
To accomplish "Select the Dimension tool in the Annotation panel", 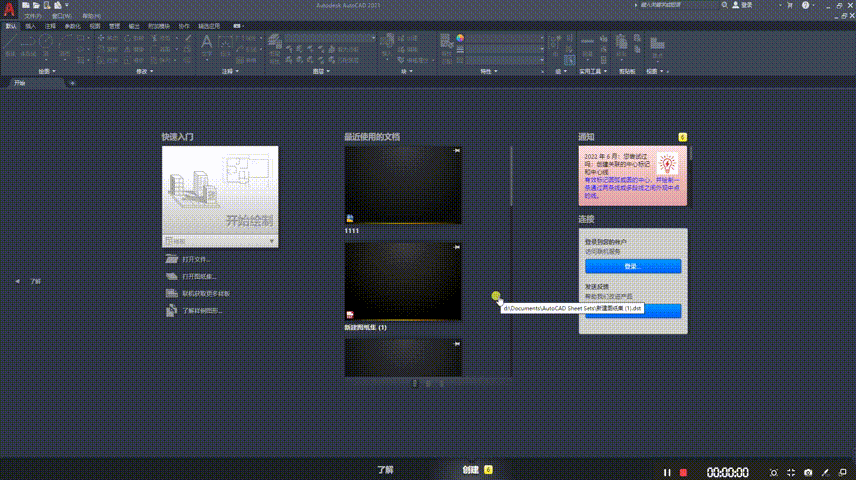I will pos(225,44).
